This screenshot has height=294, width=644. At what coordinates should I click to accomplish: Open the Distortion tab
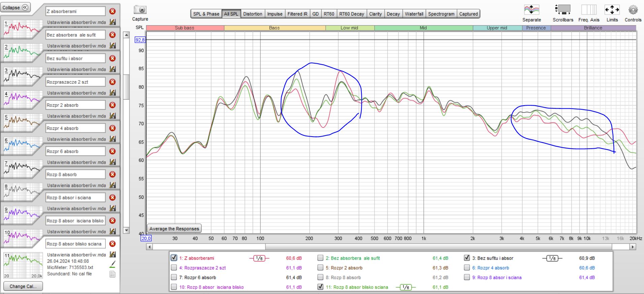pyautogui.click(x=253, y=14)
